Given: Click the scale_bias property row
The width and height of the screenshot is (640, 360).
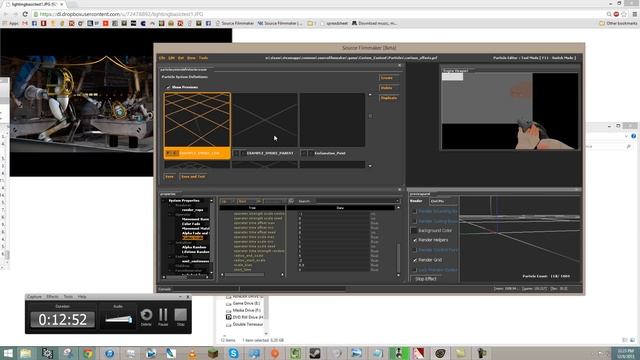Looking at the screenshot, I should [307, 265].
